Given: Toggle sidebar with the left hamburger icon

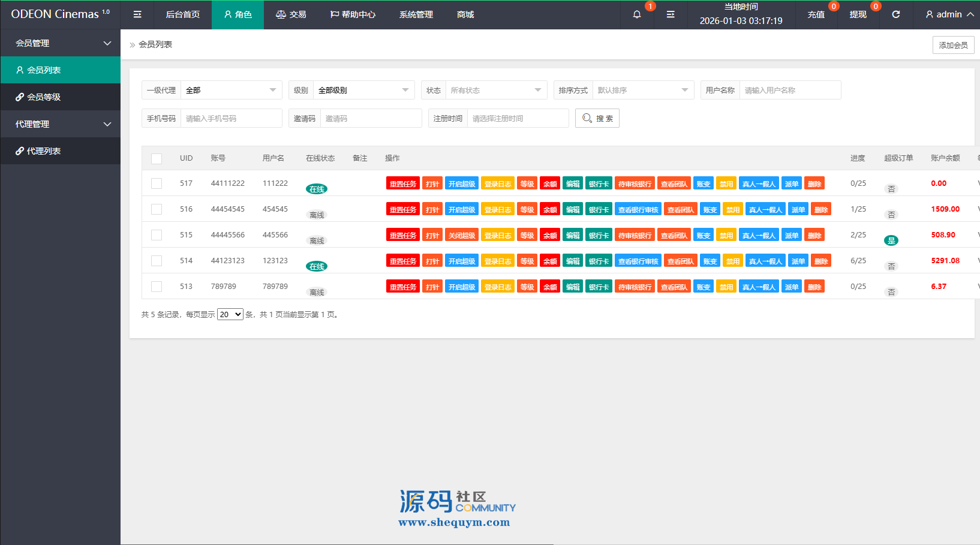Looking at the screenshot, I should coord(137,14).
